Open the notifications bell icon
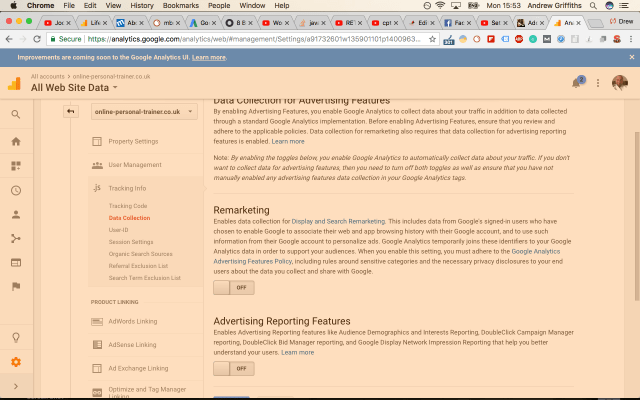Viewport: 640px width, 400px height. coord(578,83)
